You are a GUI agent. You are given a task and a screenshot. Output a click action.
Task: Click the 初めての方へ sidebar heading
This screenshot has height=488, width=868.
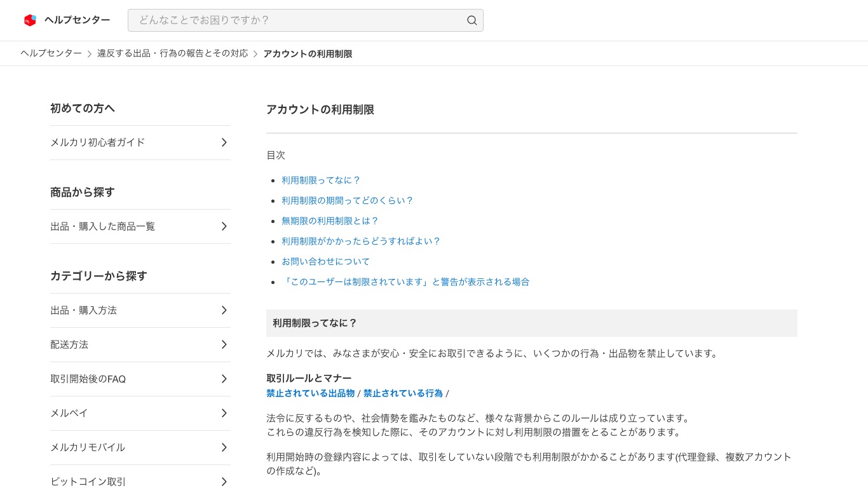point(83,109)
